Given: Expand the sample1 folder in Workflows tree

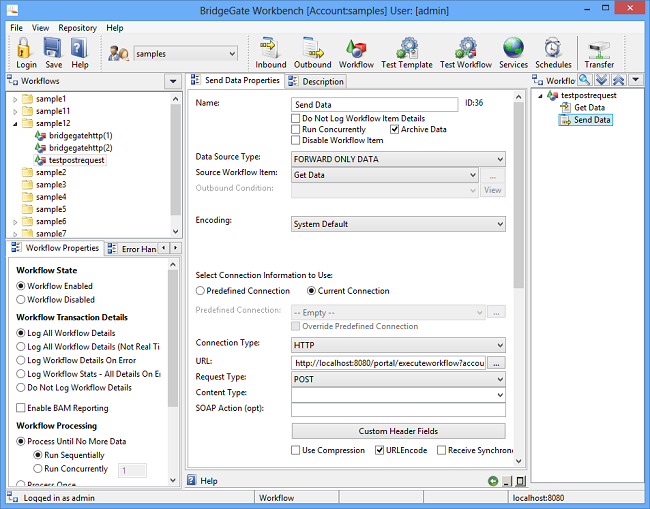Looking at the screenshot, I should coord(14,99).
